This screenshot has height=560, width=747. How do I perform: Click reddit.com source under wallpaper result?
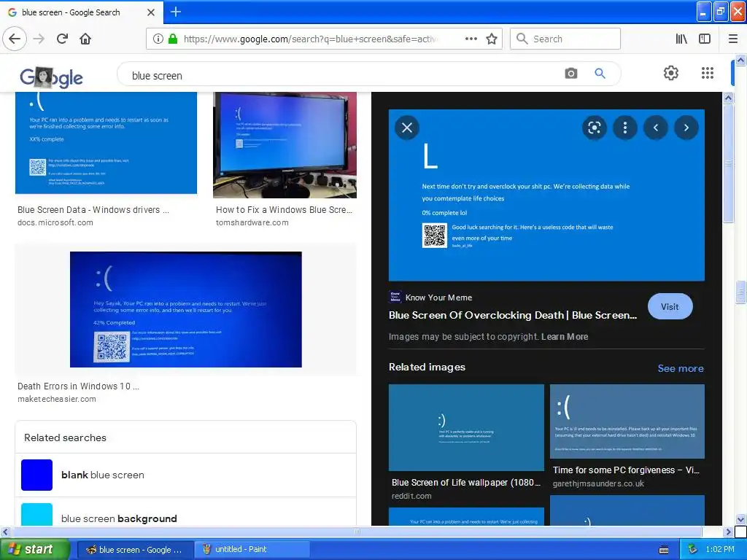(411, 496)
